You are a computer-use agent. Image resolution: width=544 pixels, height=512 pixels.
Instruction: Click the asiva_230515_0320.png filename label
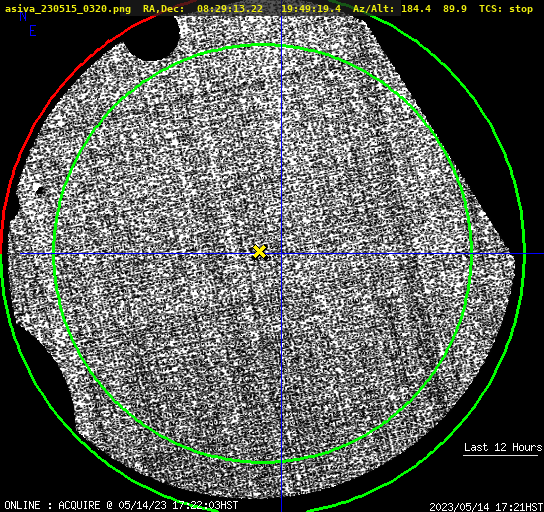point(68,9)
